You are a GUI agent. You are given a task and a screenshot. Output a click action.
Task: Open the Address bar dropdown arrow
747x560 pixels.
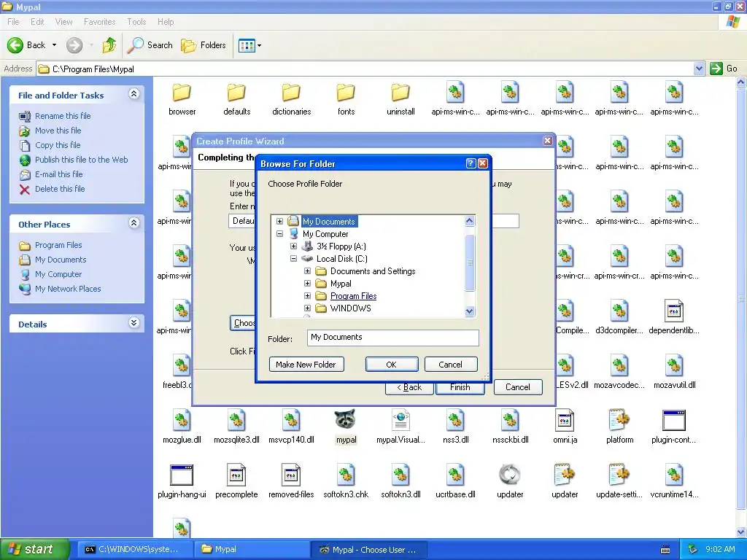698,69
